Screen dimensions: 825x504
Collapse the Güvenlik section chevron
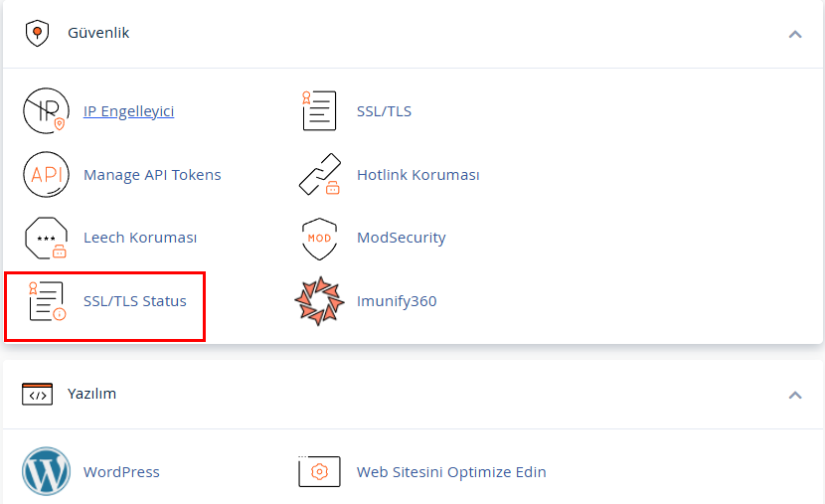pos(794,34)
